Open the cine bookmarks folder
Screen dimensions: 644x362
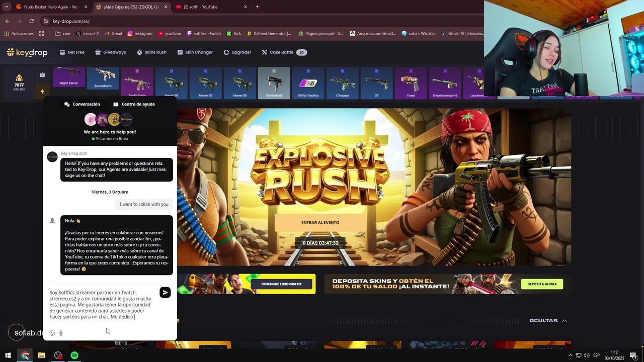(63, 34)
